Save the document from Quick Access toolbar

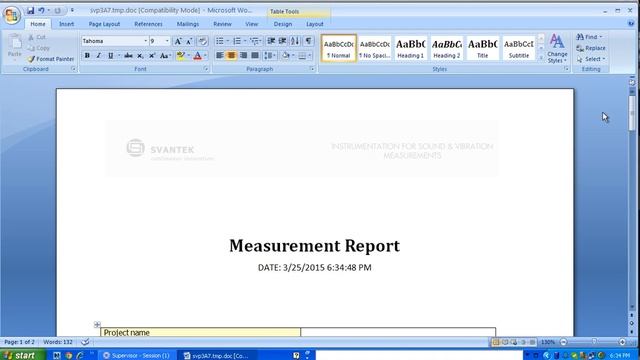click(31, 10)
